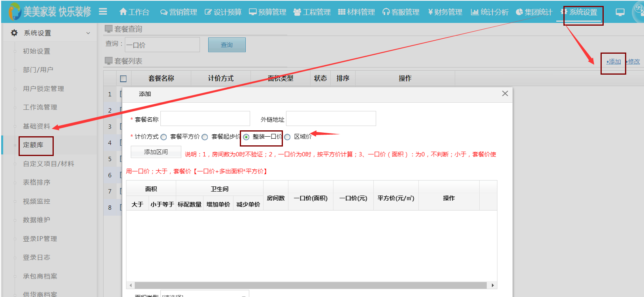Go to 统计分析 menu

(x=490, y=12)
